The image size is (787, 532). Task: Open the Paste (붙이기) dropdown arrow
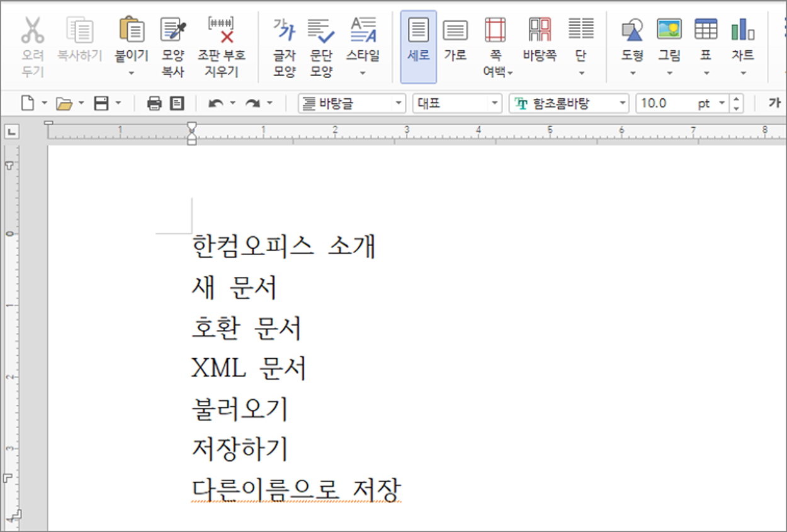(131, 73)
